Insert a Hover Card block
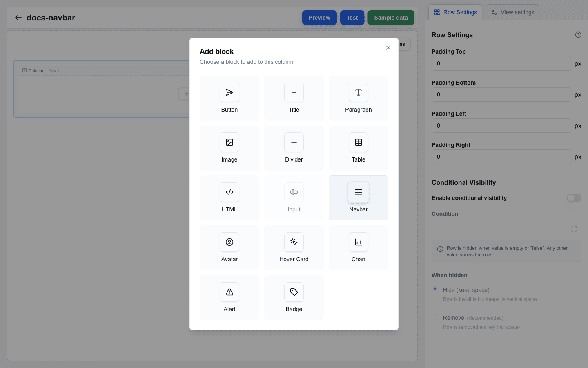588x368 pixels. (294, 248)
